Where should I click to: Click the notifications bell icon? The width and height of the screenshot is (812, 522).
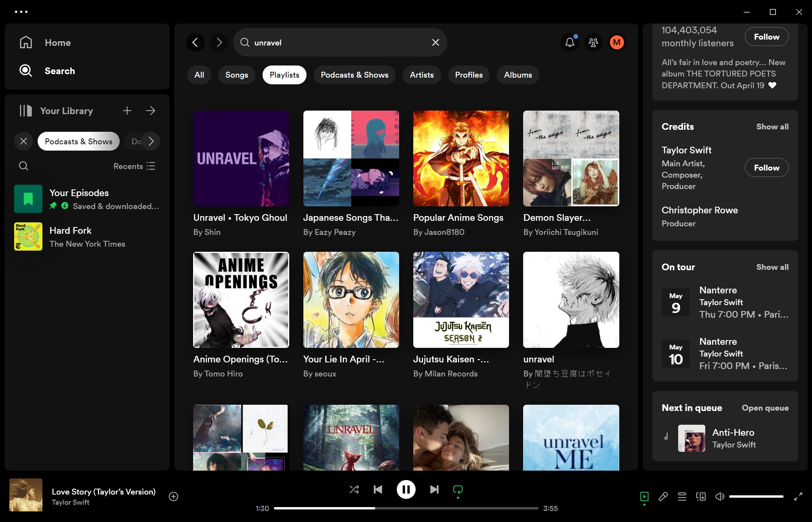(569, 43)
